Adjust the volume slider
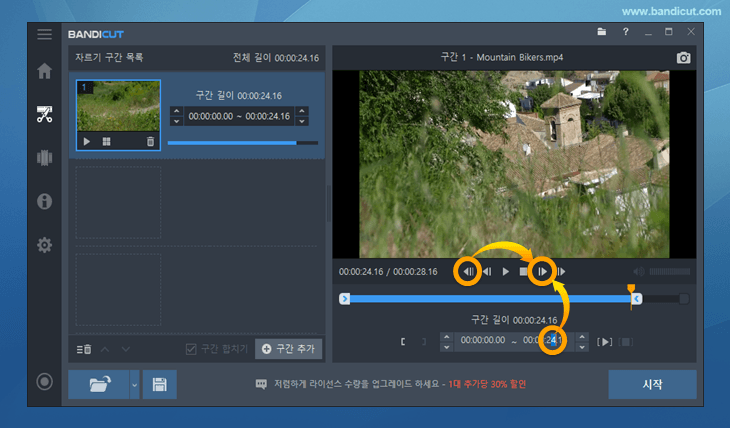The width and height of the screenshot is (730, 428). click(x=669, y=272)
